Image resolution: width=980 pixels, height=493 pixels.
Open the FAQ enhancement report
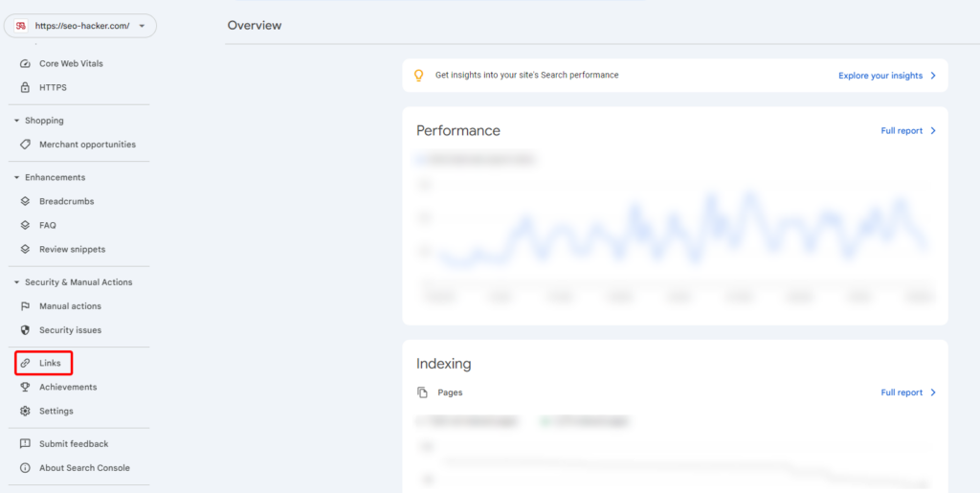[x=48, y=226]
